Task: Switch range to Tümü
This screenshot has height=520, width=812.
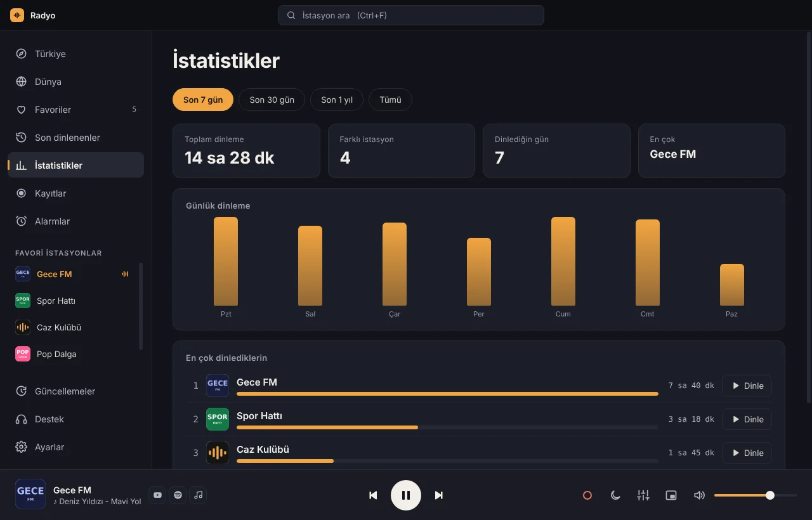Action: (x=390, y=100)
